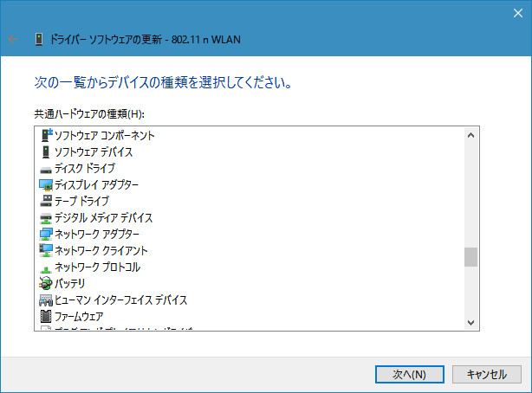This screenshot has height=393, width=532.
Task: Click the ネットワーク アダプター icon
Action: coord(46,234)
